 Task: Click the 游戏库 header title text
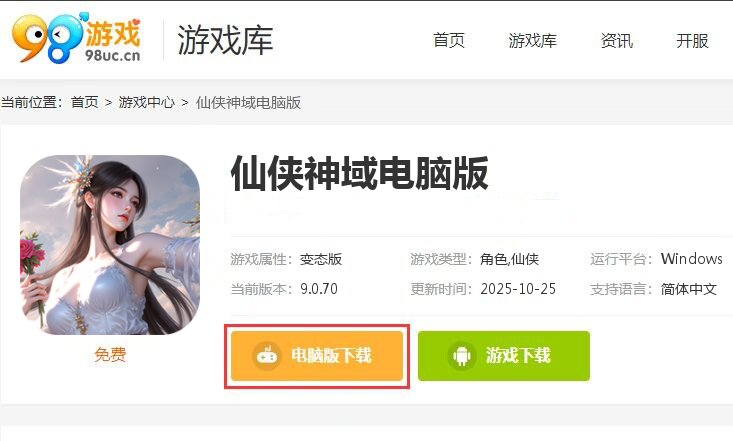click(225, 41)
